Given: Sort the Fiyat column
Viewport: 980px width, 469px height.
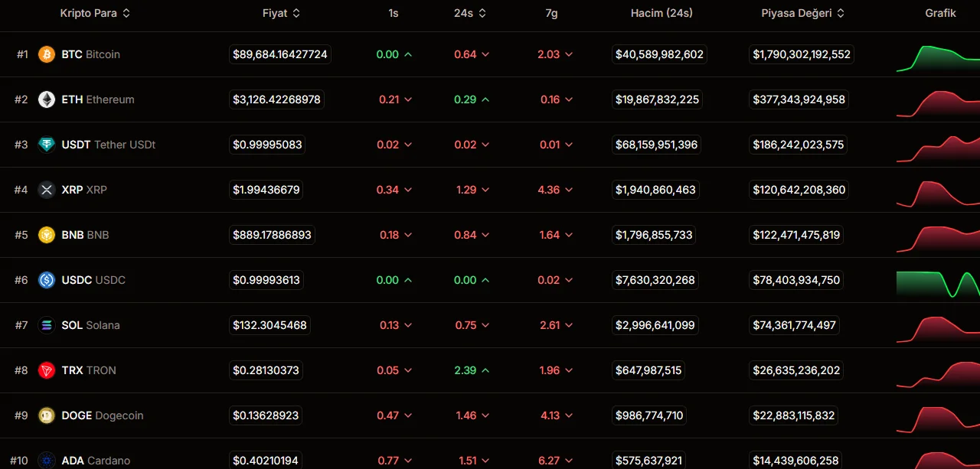Looking at the screenshot, I should [x=281, y=13].
